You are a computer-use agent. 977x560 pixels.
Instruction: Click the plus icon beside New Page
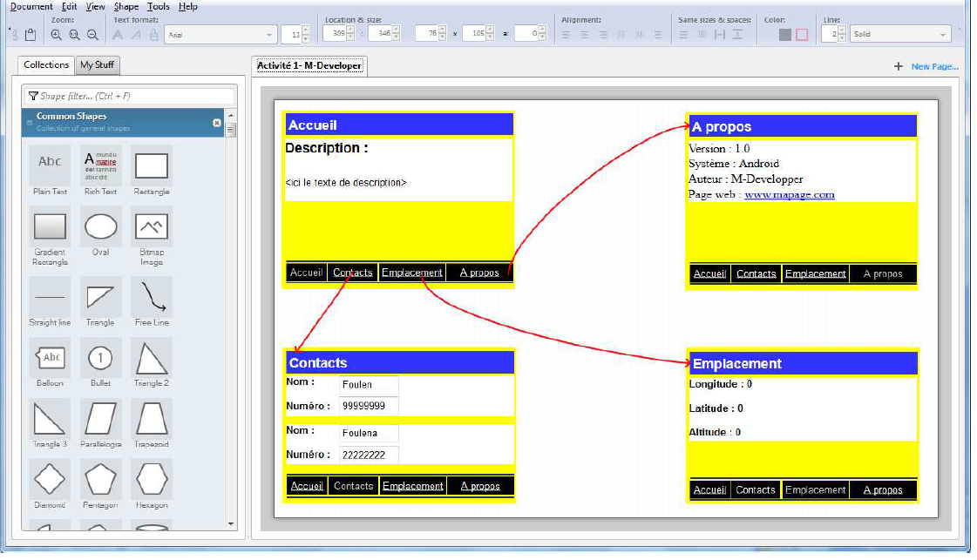(898, 66)
